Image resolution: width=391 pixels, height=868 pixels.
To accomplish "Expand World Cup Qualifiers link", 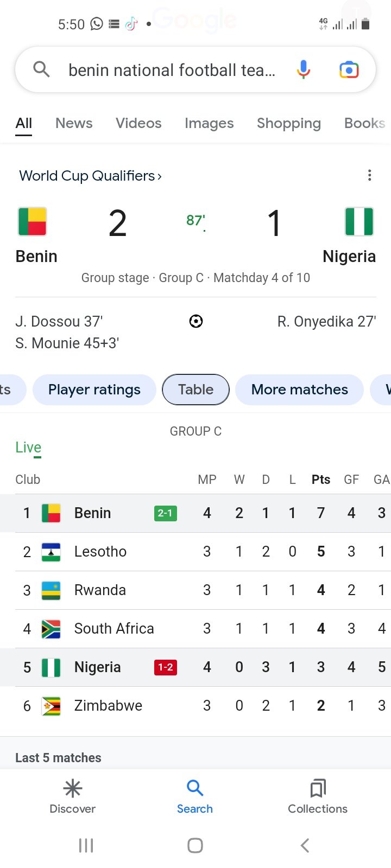I will click(90, 176).
